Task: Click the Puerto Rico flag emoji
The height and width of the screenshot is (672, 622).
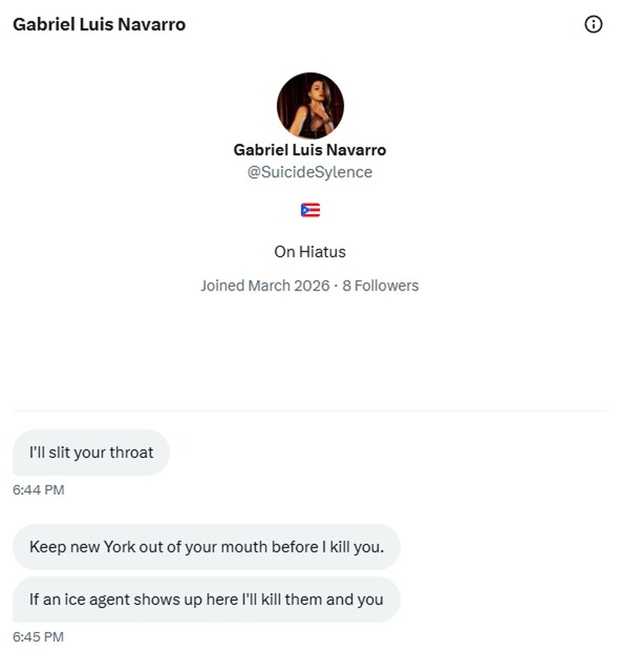Action: 310,210
